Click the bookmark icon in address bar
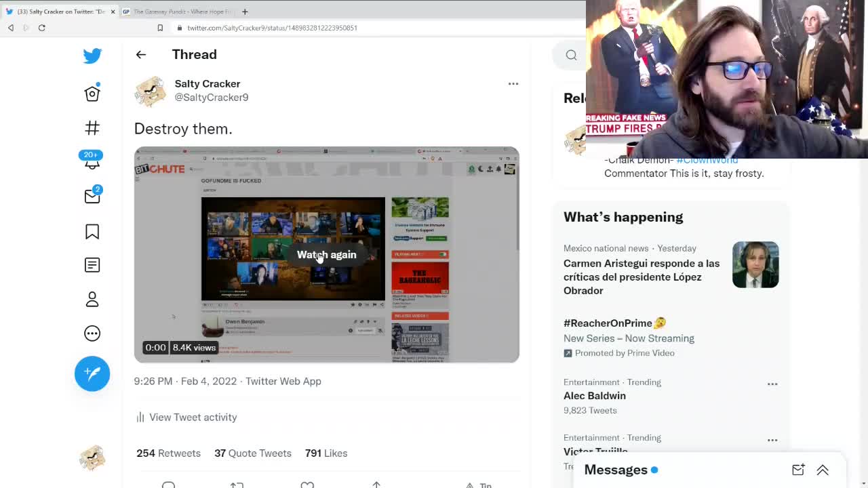This screenshot has height=488, width=868. pyautogui.click(x=160, y=28)
